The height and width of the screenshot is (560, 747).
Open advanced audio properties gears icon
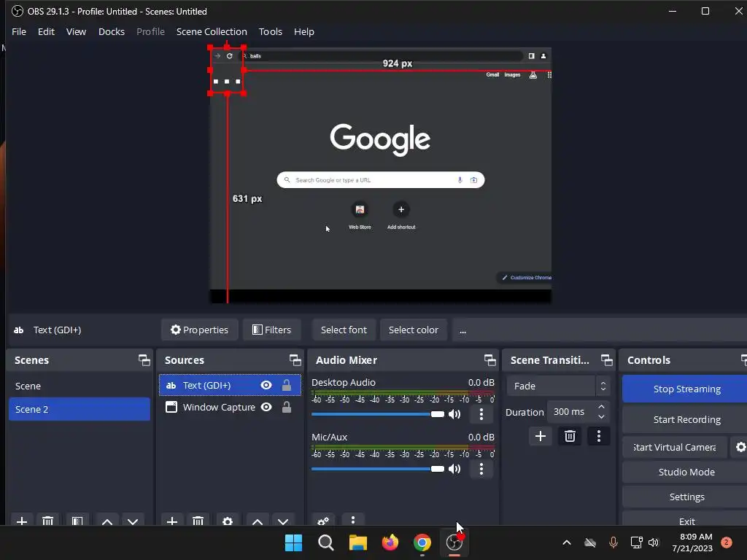coord(323,521)
